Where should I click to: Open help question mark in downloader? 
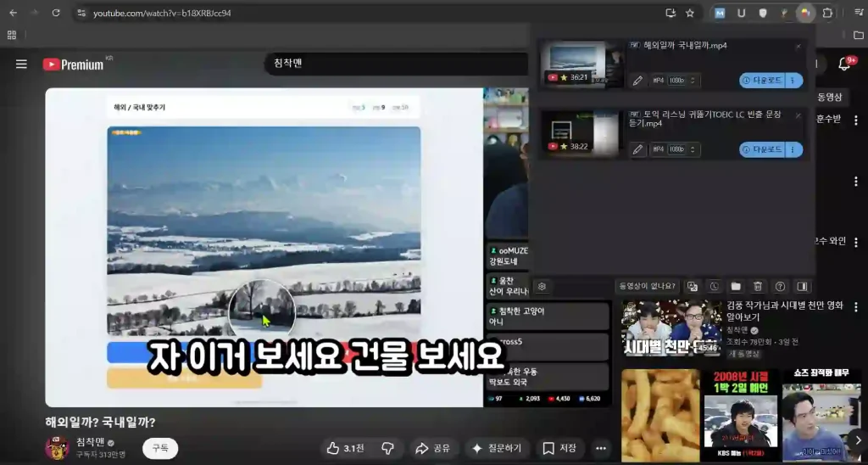[x=780, y=287]
